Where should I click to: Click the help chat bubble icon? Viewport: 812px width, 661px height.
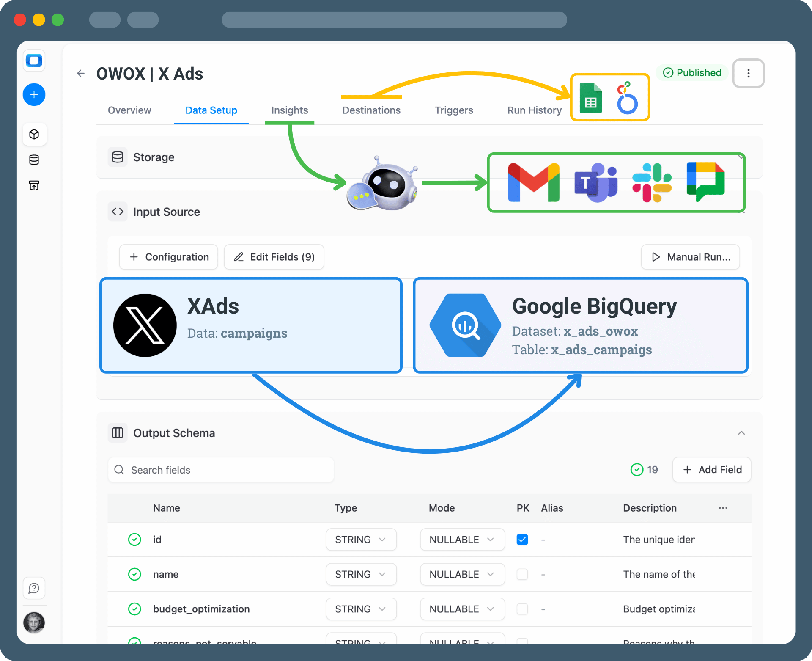coord(34,588)
